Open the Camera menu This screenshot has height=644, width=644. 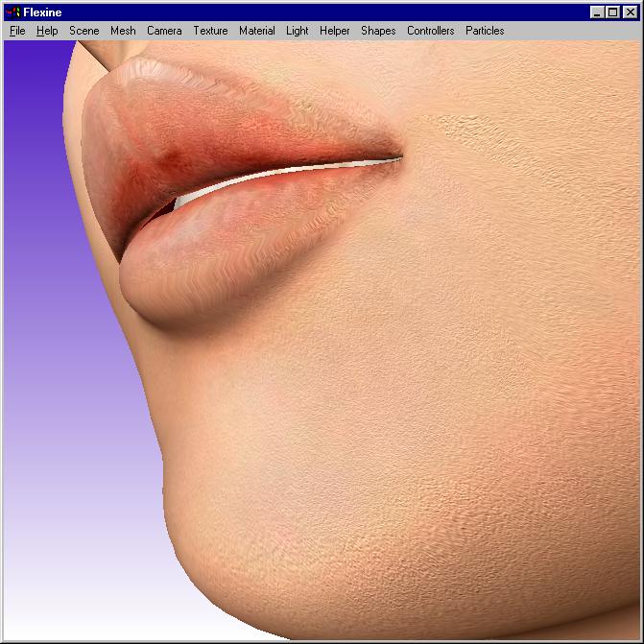164,31
